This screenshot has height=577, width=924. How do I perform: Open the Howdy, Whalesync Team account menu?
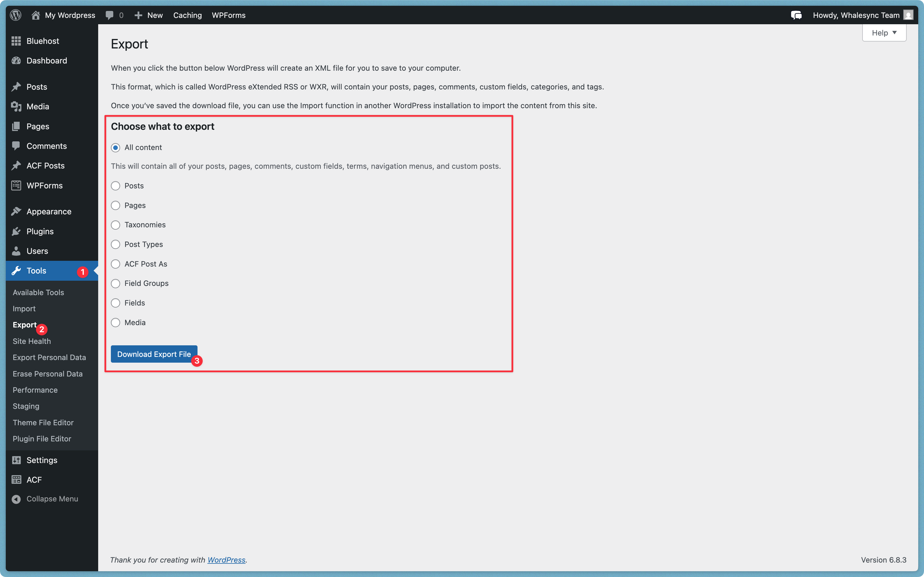pyautogui.click(x=856, y=15)
